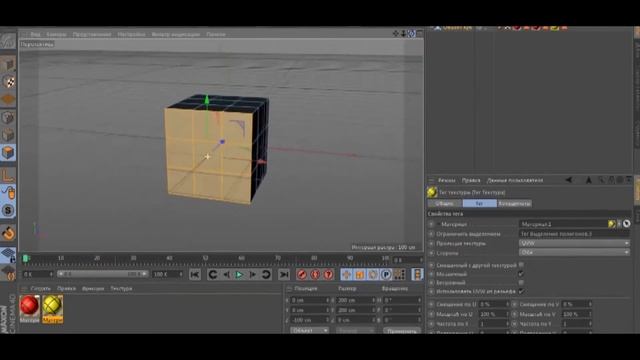
Task: Click the icon at far right of the playback toolbar
Action: coord(417,275)
